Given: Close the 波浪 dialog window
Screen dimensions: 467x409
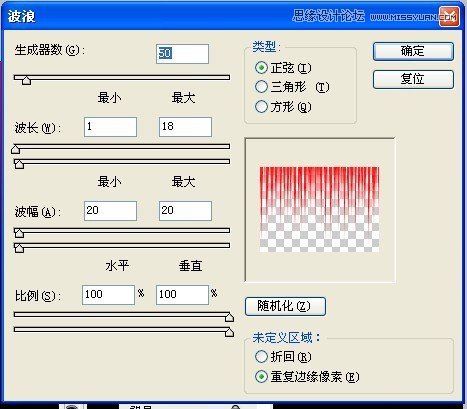Looking at the screenshot, I should 449,16.
